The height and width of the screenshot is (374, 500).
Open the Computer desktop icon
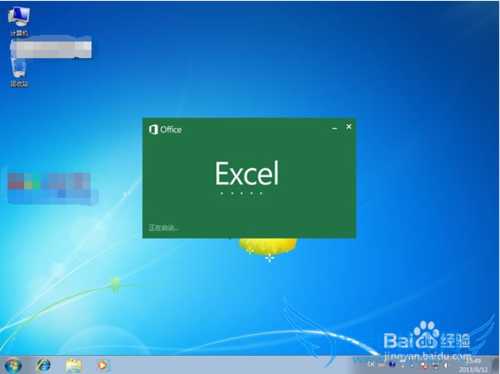point(19,21)
